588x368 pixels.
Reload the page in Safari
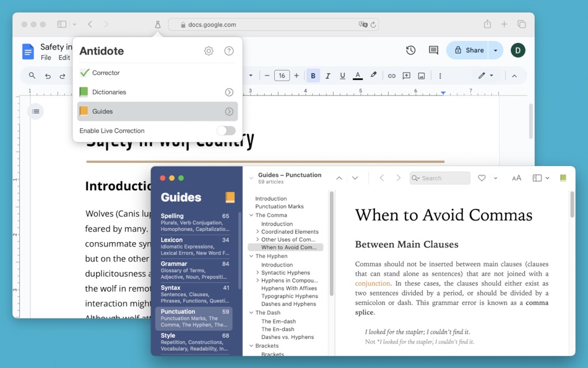(373, 24)
